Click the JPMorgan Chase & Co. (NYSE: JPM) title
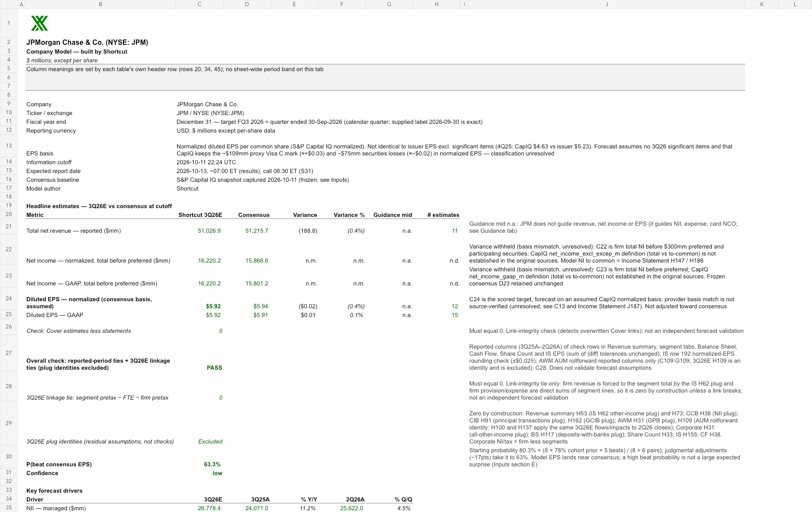Image resolution: width=812 pixels, height=512 pixels. click(x=87, y=43)
